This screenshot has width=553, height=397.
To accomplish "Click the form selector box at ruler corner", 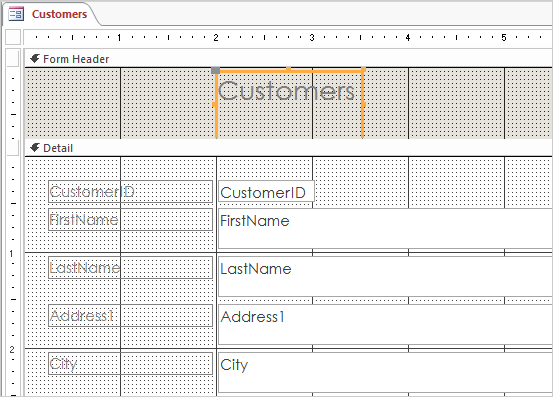I will tap(13, 37).
